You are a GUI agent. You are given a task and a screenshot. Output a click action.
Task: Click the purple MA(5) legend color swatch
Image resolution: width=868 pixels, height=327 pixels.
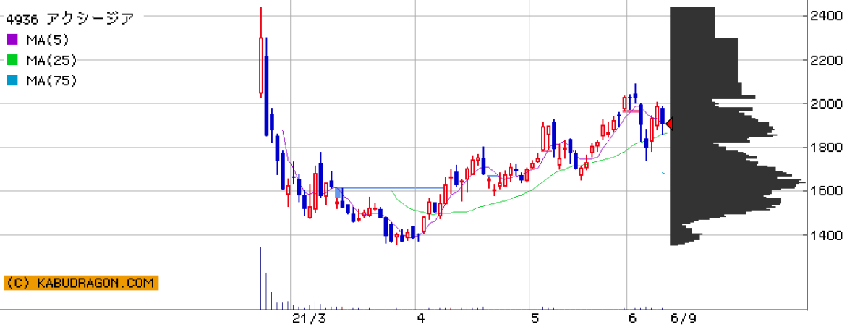click(12, 40)
